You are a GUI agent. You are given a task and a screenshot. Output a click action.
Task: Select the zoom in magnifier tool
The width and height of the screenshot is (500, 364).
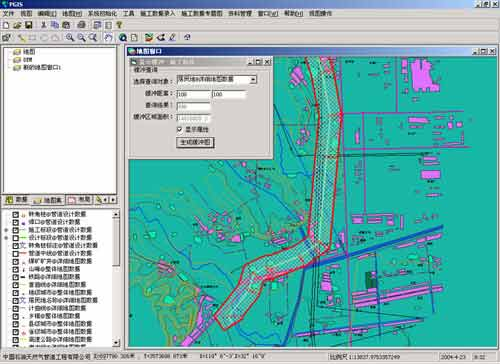pyautogui.click(x=70, y=37)
